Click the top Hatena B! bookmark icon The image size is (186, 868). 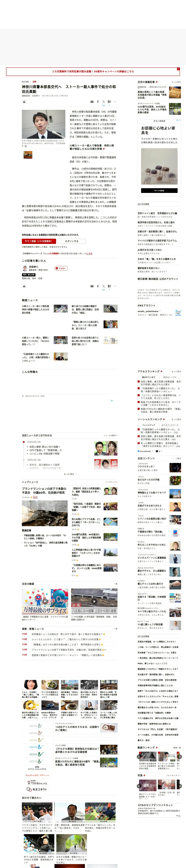pyautogui.click(x=109, y=101)
